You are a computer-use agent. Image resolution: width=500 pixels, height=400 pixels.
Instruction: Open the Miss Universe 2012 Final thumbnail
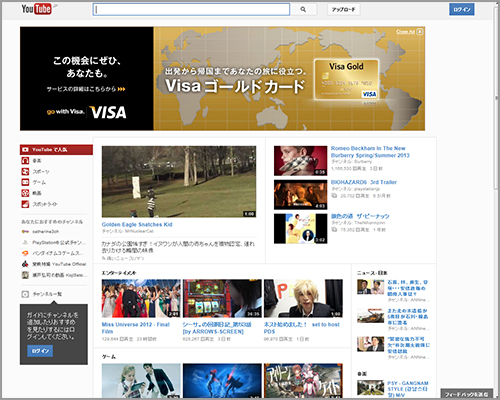click(141, 298)
